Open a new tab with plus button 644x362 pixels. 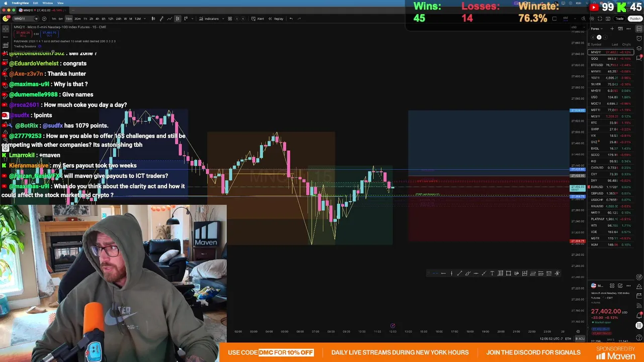point(73,10)
